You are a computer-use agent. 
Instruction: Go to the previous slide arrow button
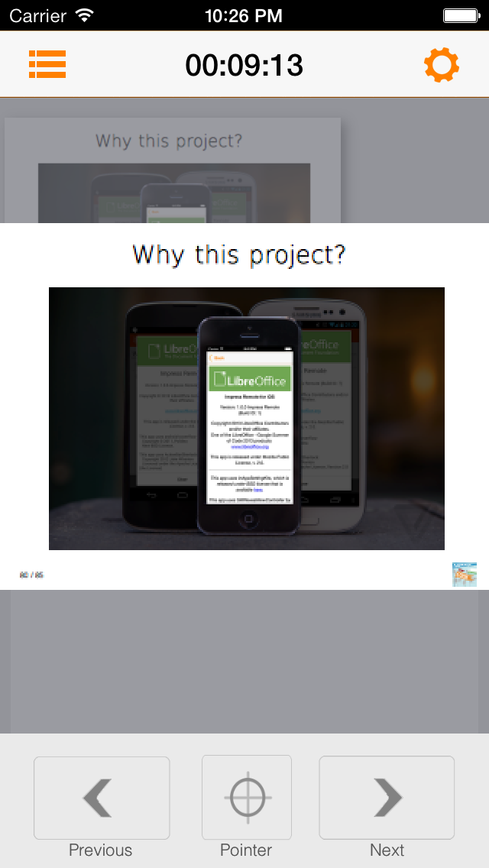(x=102, y=798)
